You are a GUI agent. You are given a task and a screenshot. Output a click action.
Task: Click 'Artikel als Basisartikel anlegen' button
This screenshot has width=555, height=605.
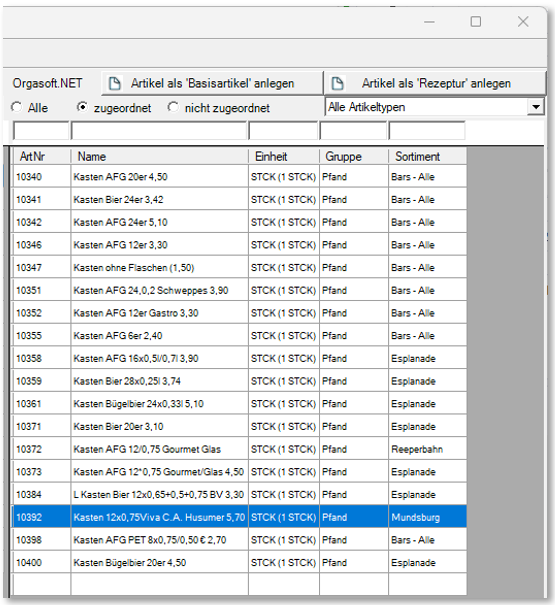[212, 83]
